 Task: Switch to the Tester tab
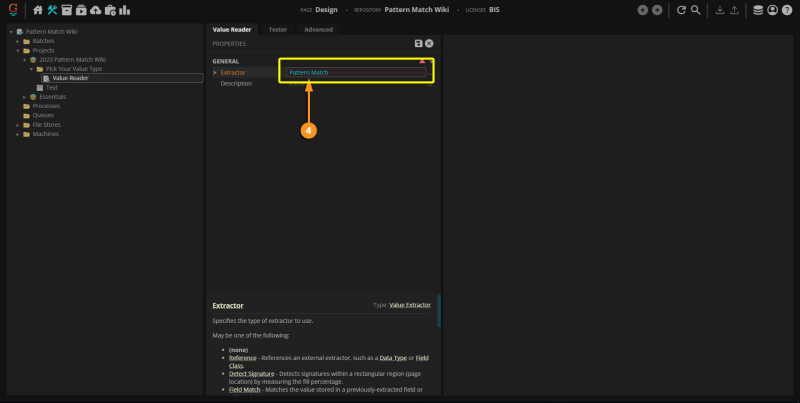(278, 30)
